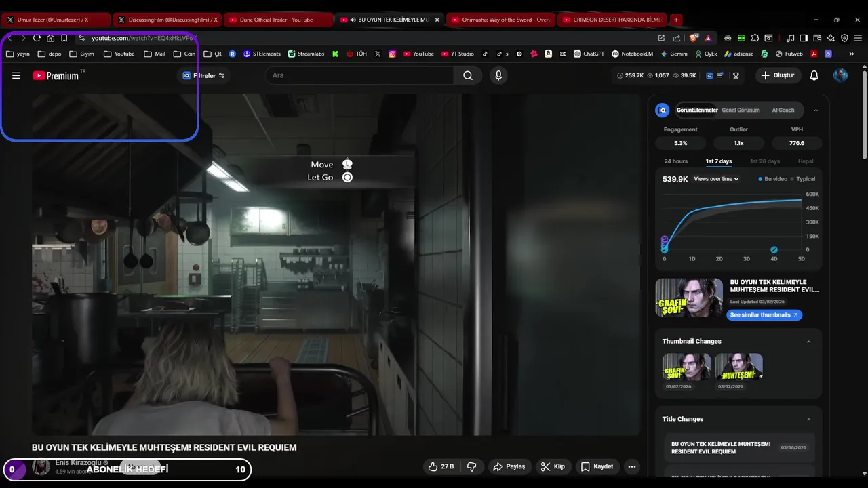The width and height of the screenshot is (868, 488).
Task: Open the Brave wallet icon
Action: (817, 38)
